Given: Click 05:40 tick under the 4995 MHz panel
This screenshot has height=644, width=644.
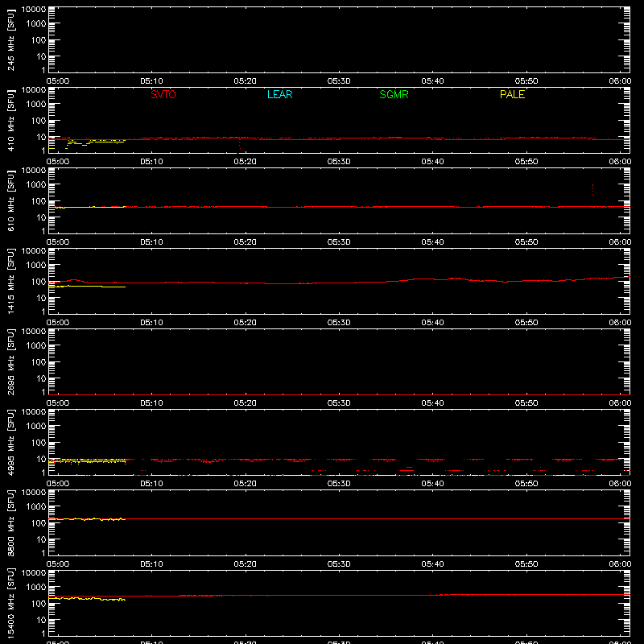Looking at the screenshot, I should (432, 484).
